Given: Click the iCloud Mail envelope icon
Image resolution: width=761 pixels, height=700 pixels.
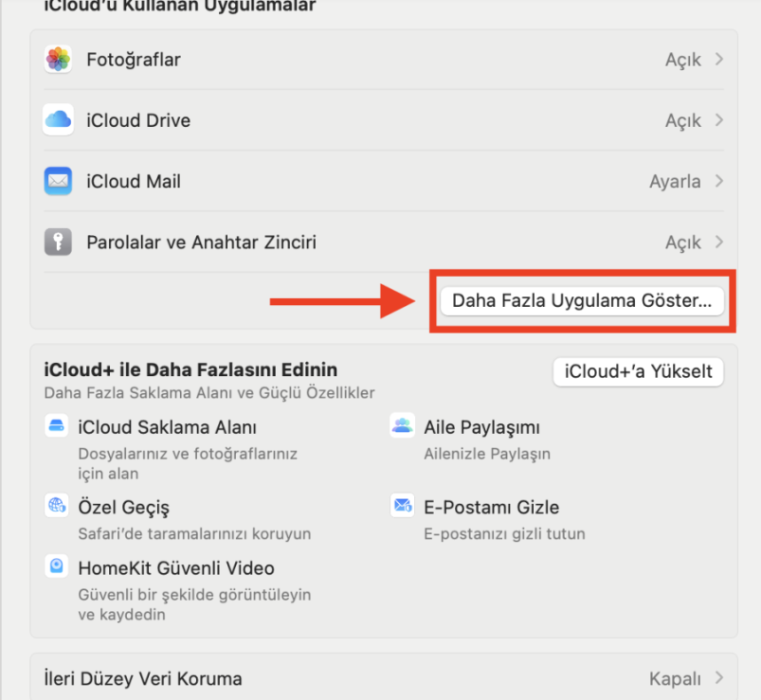Looking at the screenshot, I should coord(60,181).
